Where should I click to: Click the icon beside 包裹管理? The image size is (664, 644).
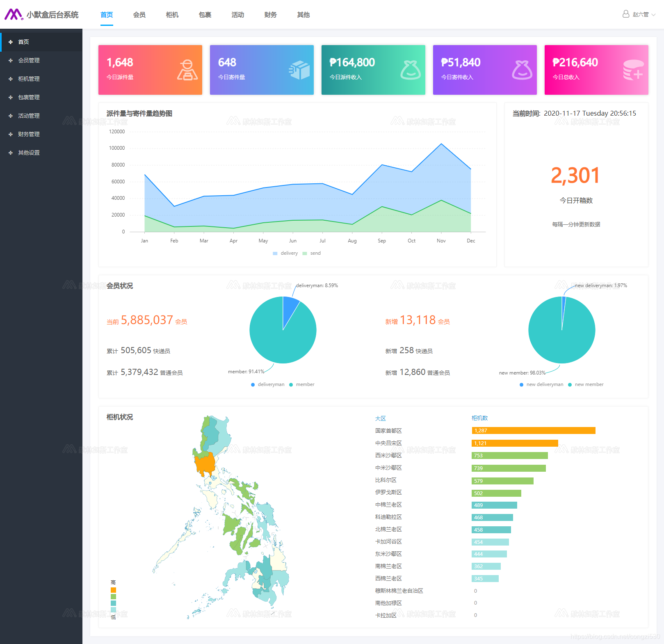11,97
